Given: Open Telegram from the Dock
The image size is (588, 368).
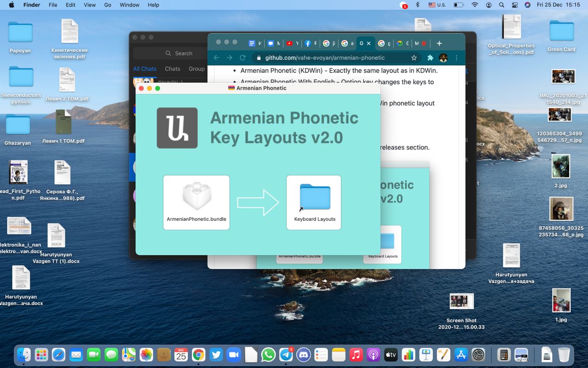Looking at the screenshot, I should click(286, 355).
